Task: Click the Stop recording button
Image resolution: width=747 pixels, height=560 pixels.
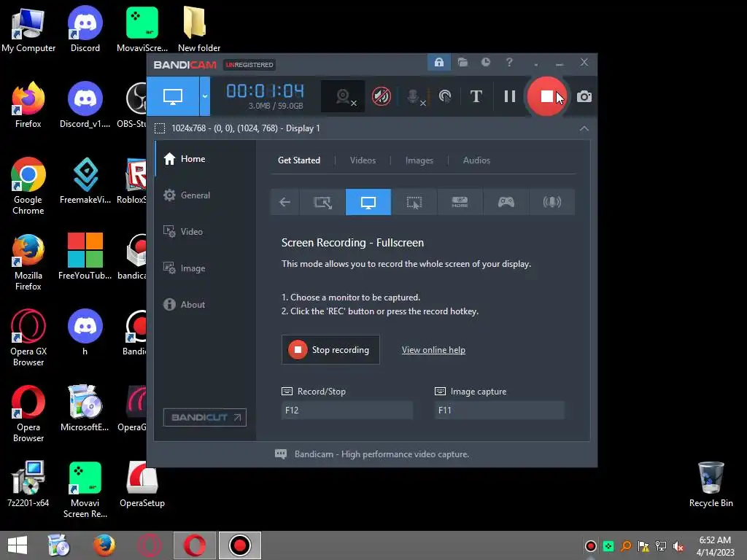Action: [330, 350]
